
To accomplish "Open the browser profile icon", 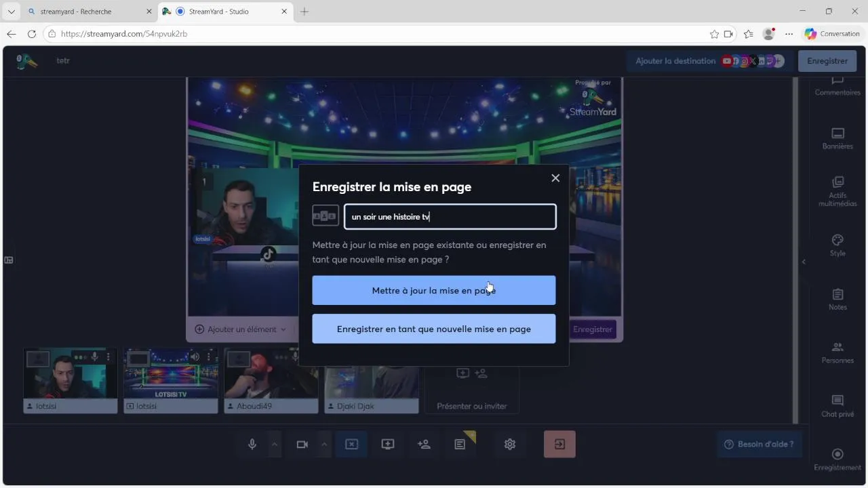I will tap(768, 34).
